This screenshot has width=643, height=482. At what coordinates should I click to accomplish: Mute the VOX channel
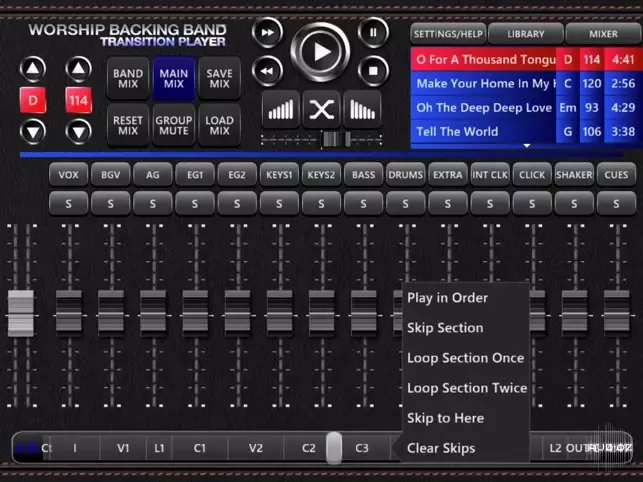[x=68, y=175]
